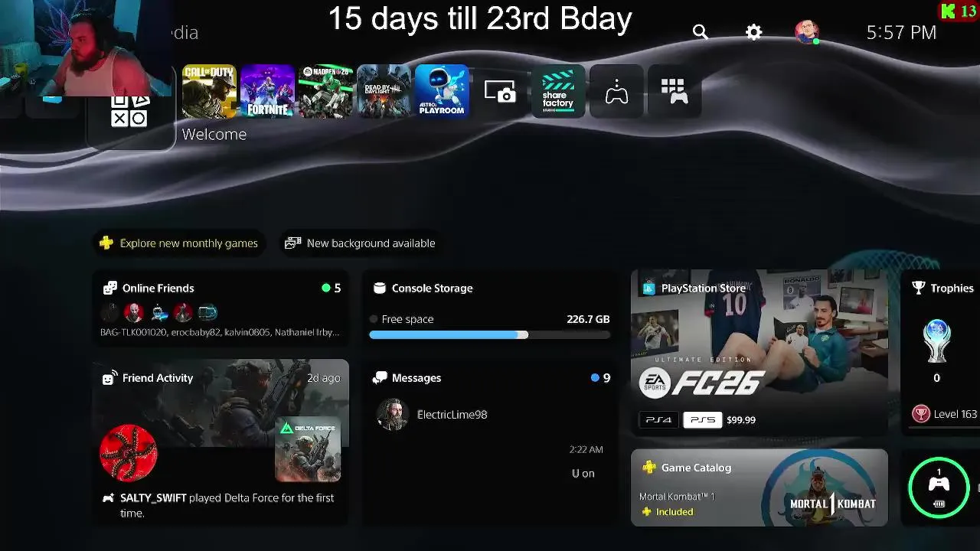Click the unread messages count 9
980x551 pixels.
coord(606,378)
